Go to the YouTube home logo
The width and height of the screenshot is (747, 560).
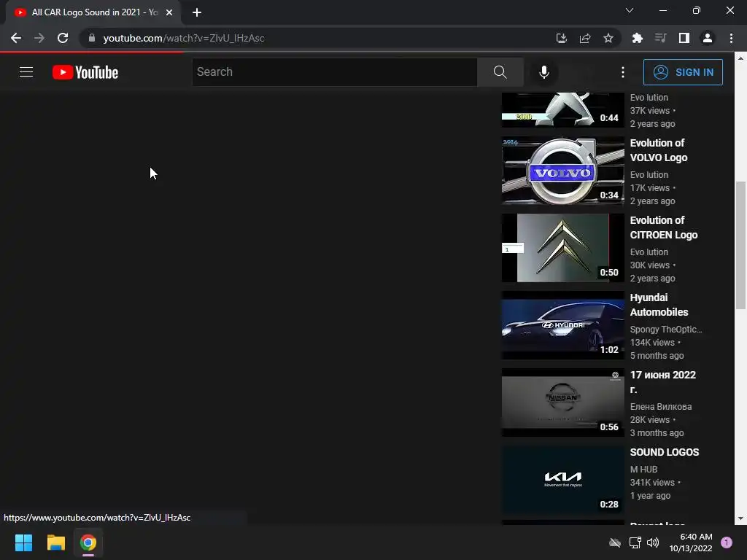pos(85,72)
